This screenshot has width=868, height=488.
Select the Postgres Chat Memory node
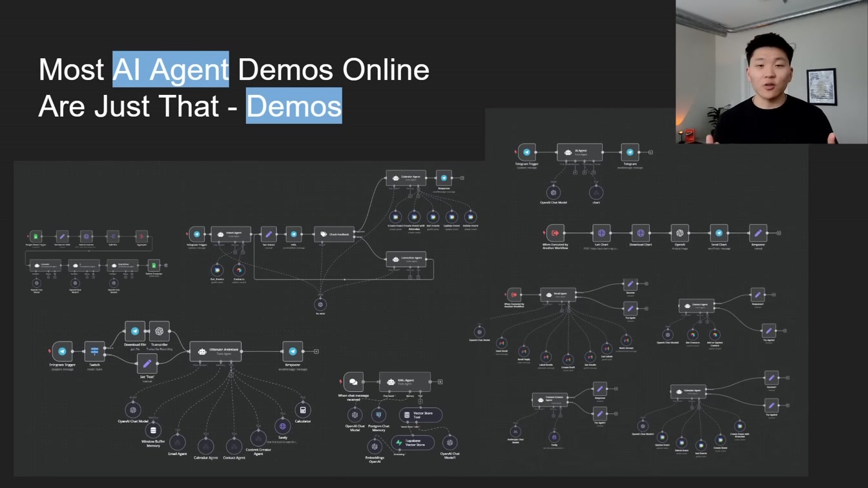tap(378, 414)
